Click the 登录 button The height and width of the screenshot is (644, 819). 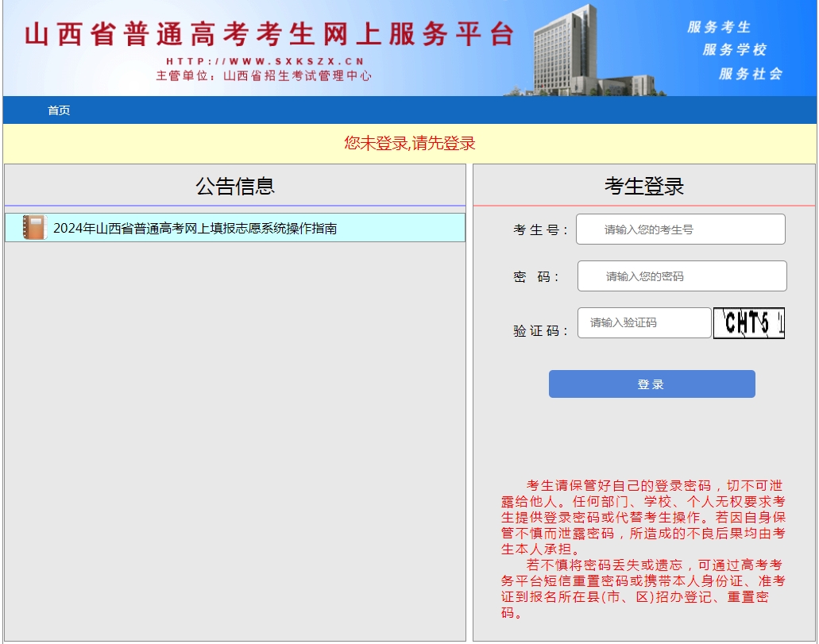click(652, 384)
